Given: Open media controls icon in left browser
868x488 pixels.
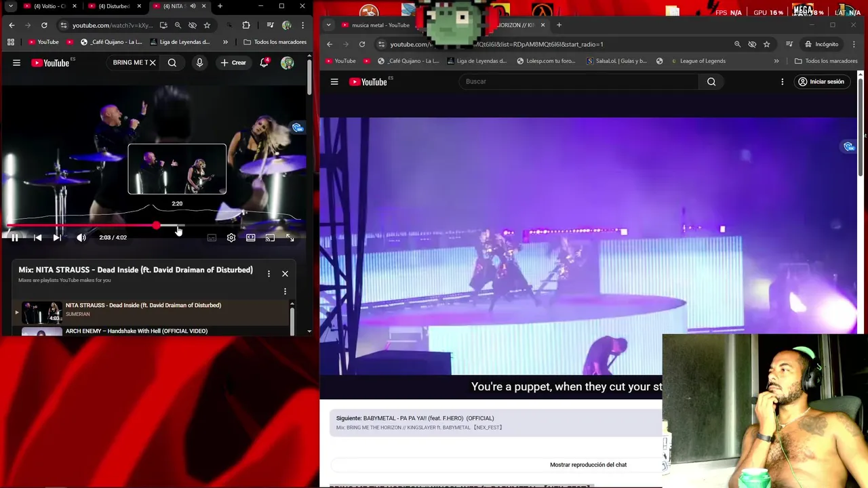Looking at the screenshot, I should (270, 25).
